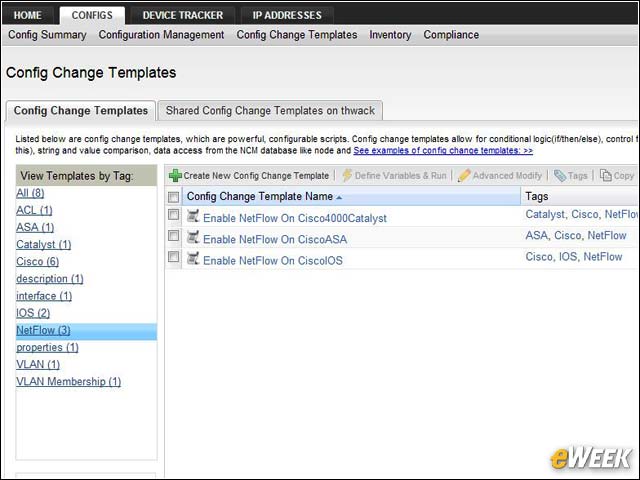This screenshot has width=640, height=480.
Task: Click the green plus Create New icon
Action: tap(175, 176)
